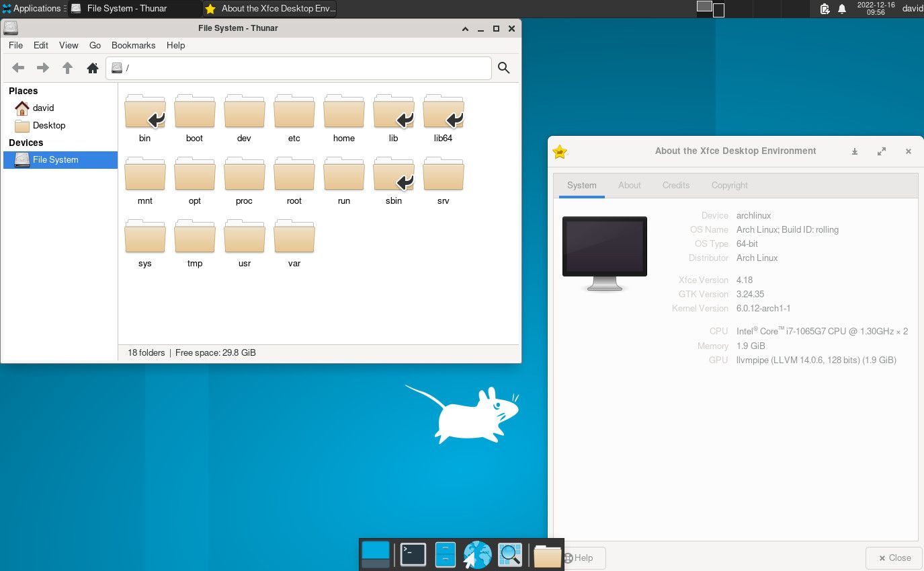Screen dimensions: 924x571
Task: Click the notification bell in top panel
Action: (x=842, y=9)
